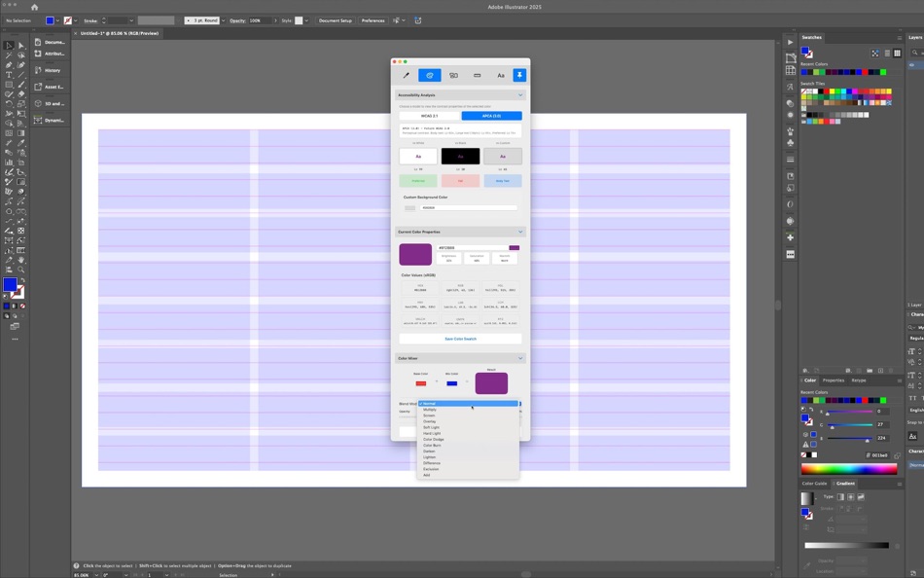Open the Symbols club icon in dock
Image resolution: width=924 pixels, height=578 pixels.
tap(790, 143)
